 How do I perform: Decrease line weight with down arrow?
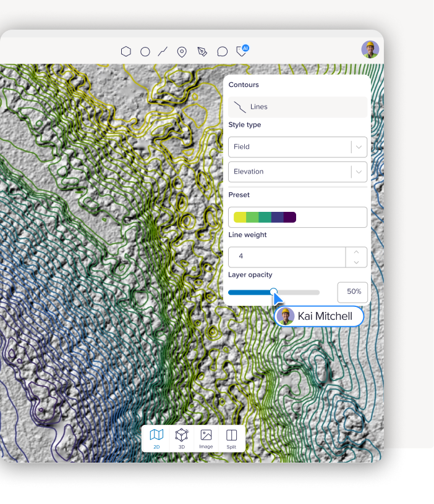coord(356,262)
